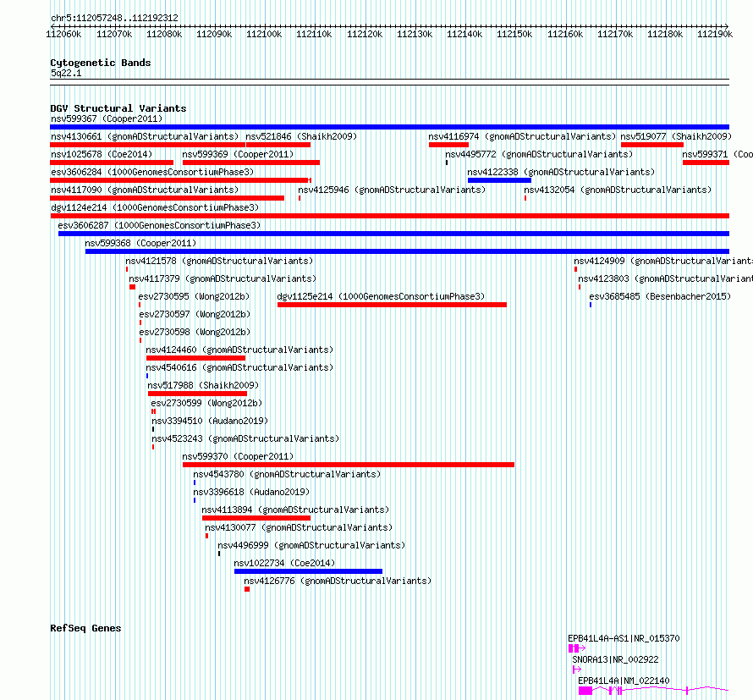Click the 112060k ruler tick label
The height and width of the screenshot is (700, 753).
click(x=63, y=34)
